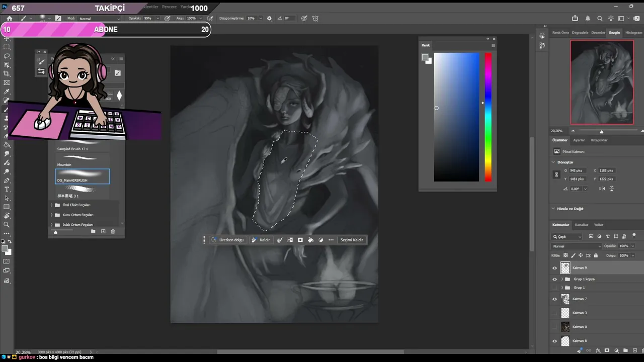Click the Kaldır button in contextual bar
Image resolution: width=644 pixels, height=362 pixels.
(x=261, y=240)
